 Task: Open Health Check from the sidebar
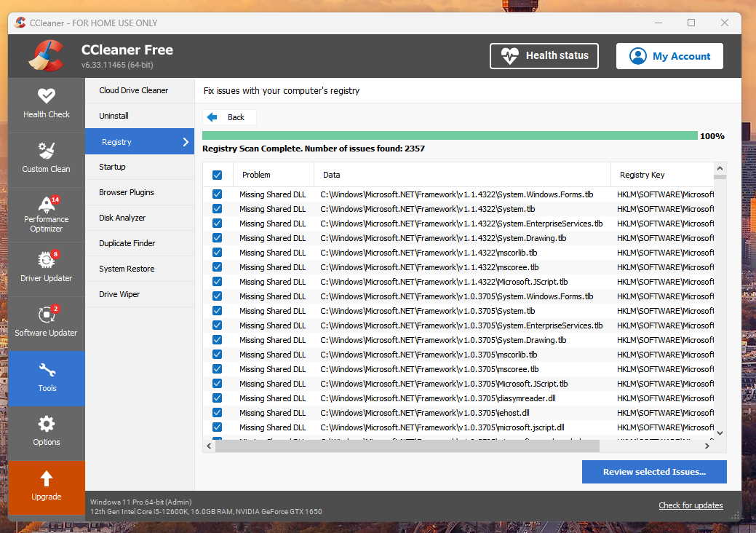pos(47,104)
